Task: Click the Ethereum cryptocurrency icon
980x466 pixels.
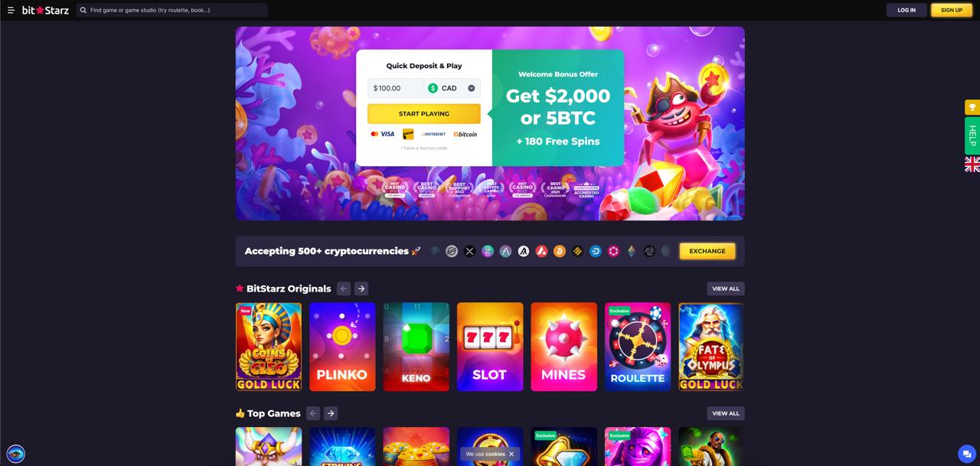Action: point(632,251)
